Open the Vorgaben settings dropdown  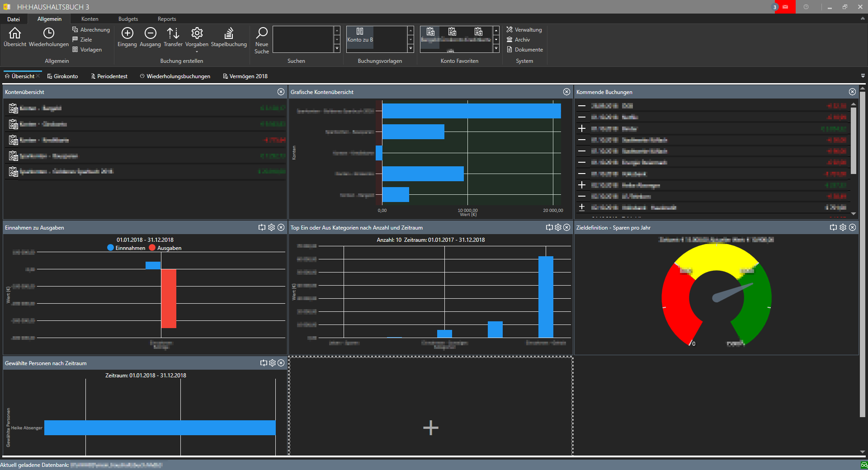[197, 39]
